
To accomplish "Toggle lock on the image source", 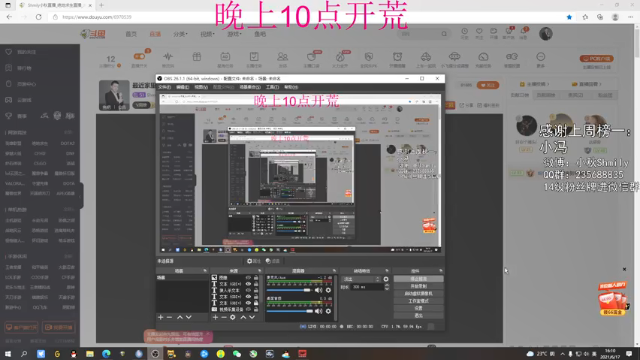I will (256, 278).
